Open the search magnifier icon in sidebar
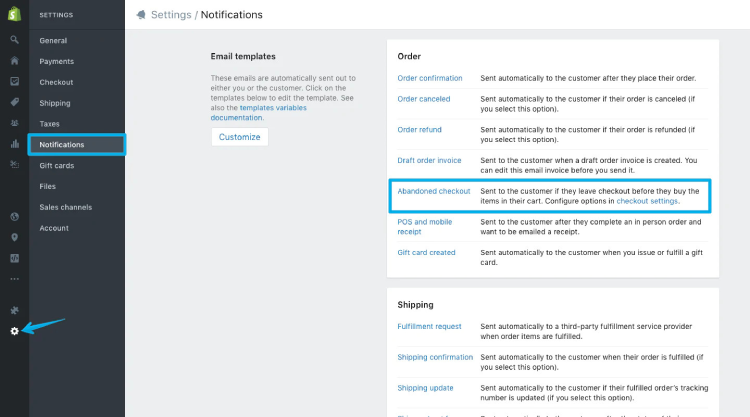Image resolution: width=750 pixels, height=417 pixels. point(14,40)
